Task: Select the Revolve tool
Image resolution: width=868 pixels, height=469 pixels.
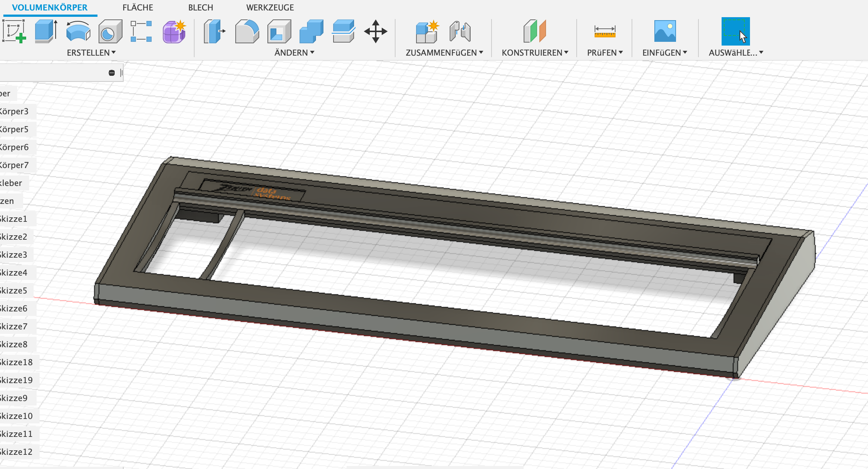Action: pos(78,31)
